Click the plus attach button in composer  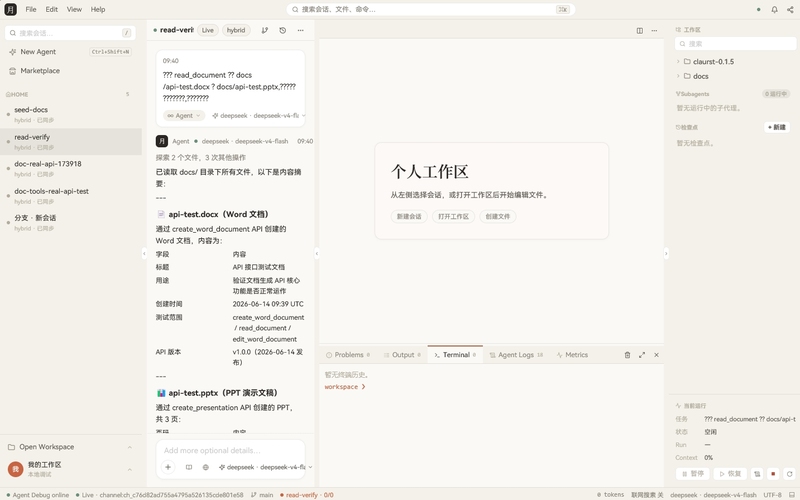pos(168,467)
